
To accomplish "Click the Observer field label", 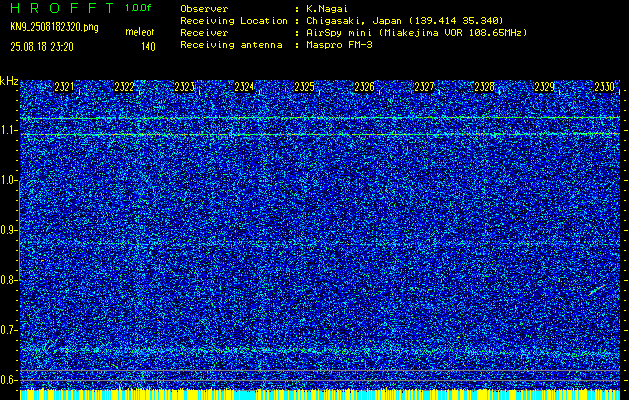I will 204,9.
